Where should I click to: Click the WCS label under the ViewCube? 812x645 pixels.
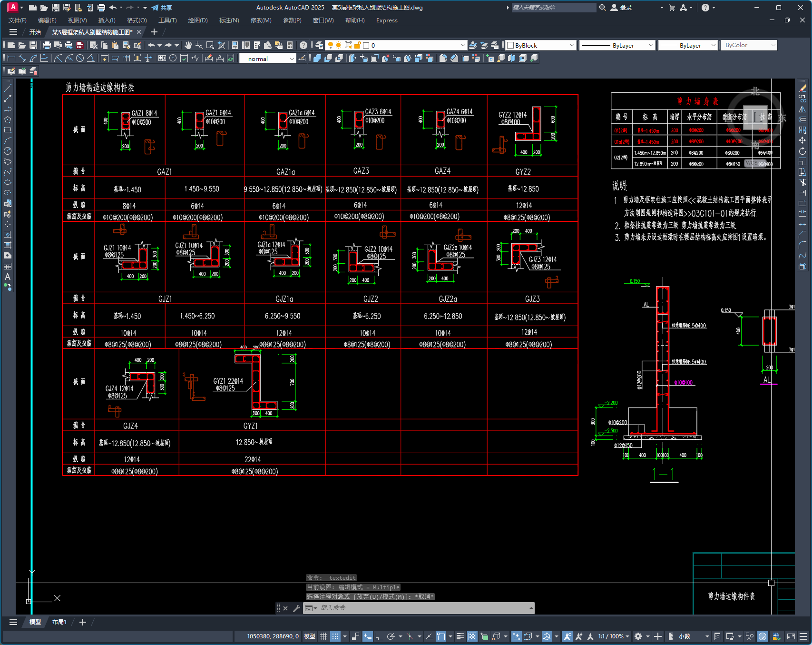752,163
